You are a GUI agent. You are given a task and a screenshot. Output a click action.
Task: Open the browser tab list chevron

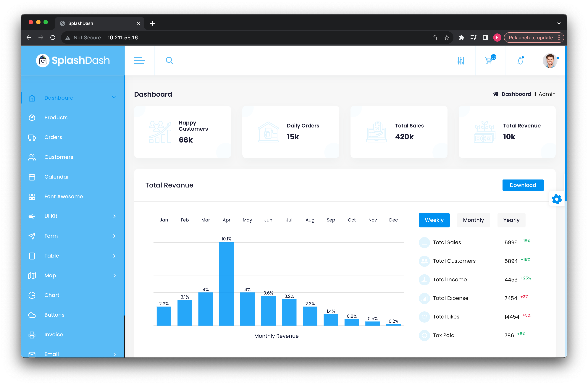click(559, 23)
